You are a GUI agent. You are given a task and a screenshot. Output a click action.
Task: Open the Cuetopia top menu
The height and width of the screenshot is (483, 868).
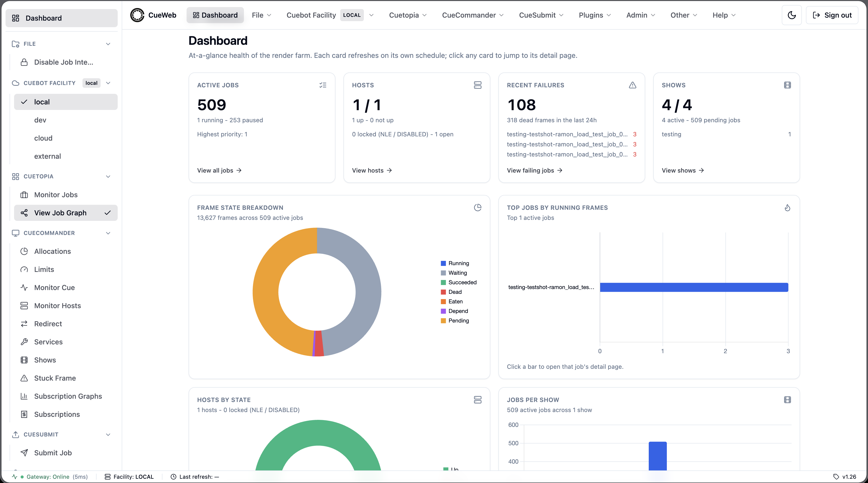[x=408, y=15]
